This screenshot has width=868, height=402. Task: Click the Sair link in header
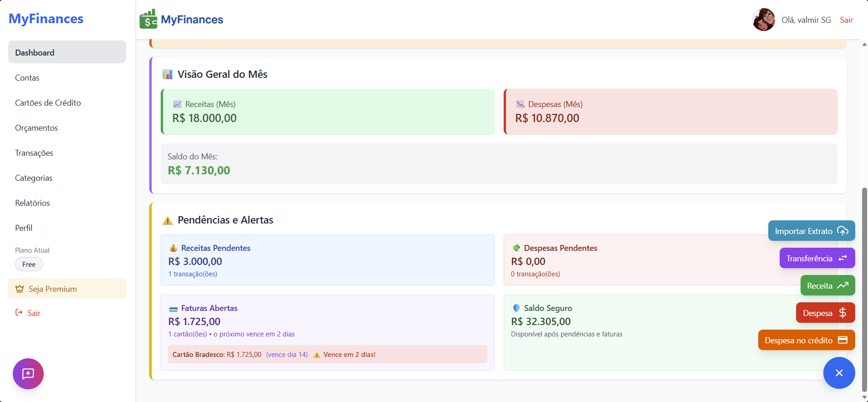tap(846, 20)
